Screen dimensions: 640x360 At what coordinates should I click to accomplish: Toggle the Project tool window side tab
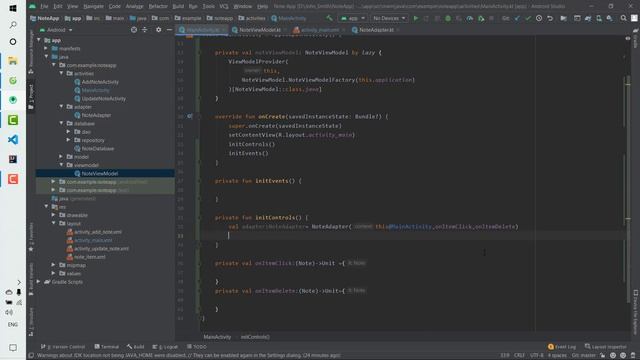31,97
